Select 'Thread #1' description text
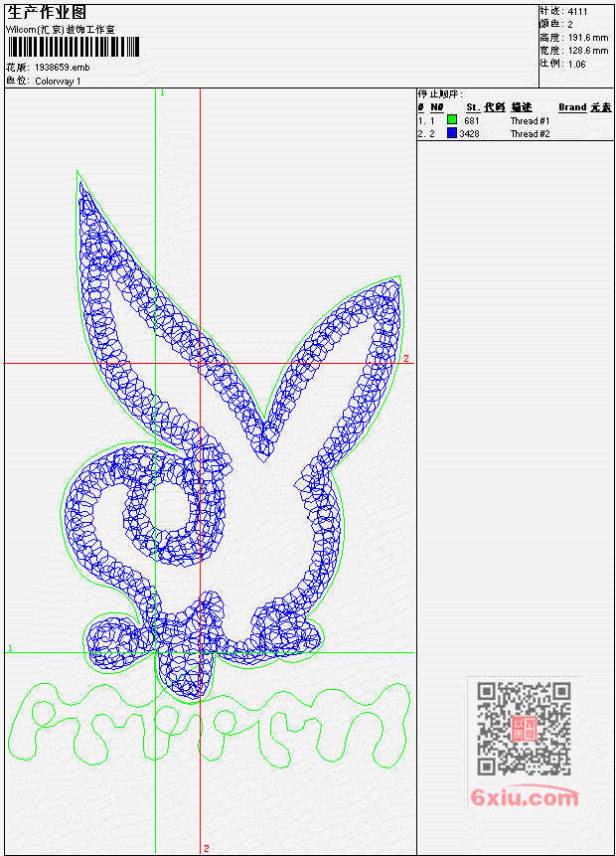 pyautogui.click(x=530, y=121)
